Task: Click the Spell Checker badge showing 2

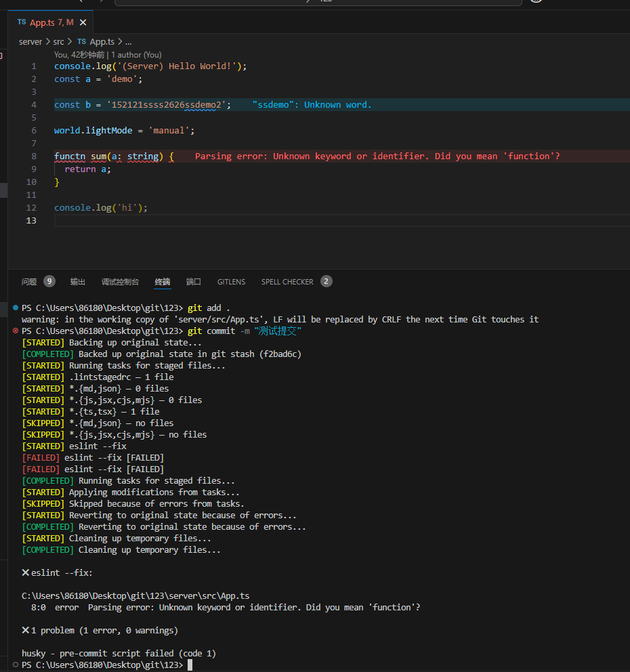Action: (x=327, y=281)
